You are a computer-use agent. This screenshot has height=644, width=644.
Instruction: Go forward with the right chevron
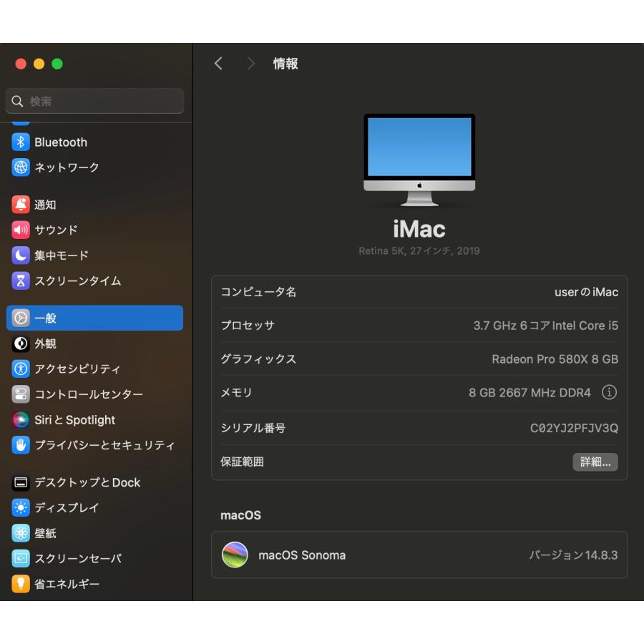click(x=250, y=63)
